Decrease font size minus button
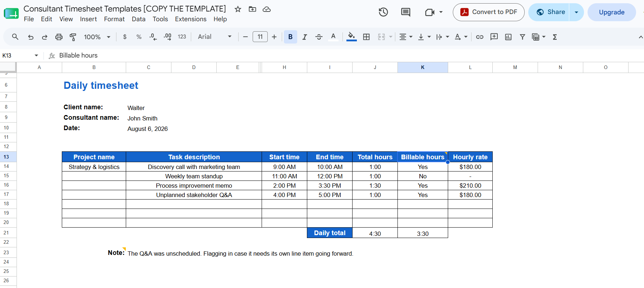This screenshot has height=288, width=644. coord(245,37)
